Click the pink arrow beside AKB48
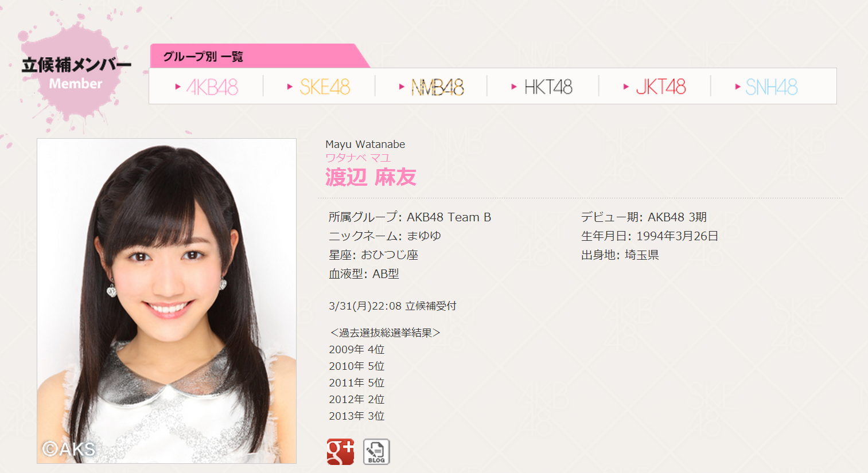868x473 pixels. coord(178,87)
